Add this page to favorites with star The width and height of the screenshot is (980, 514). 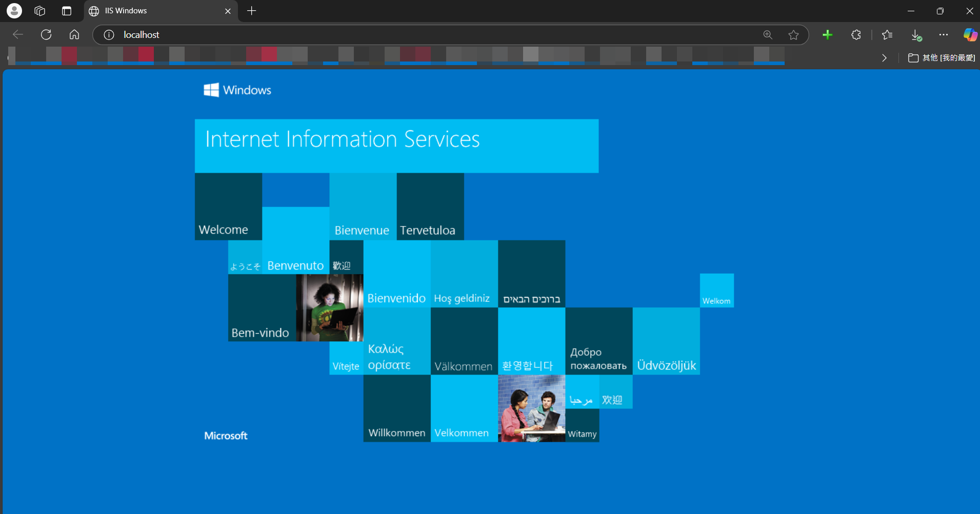(x=793, y=34)
